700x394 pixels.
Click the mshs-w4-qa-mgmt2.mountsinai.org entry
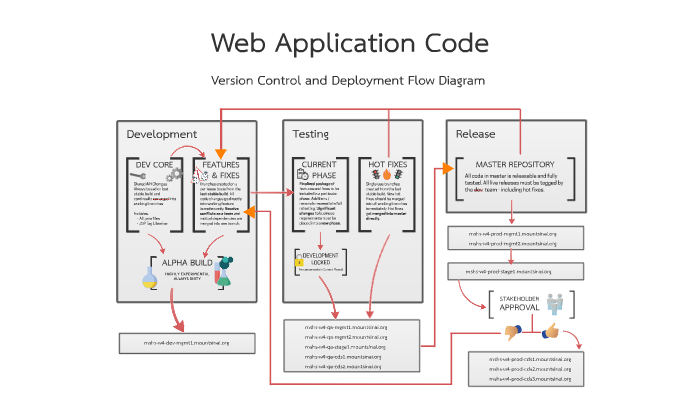coord(346,337)
